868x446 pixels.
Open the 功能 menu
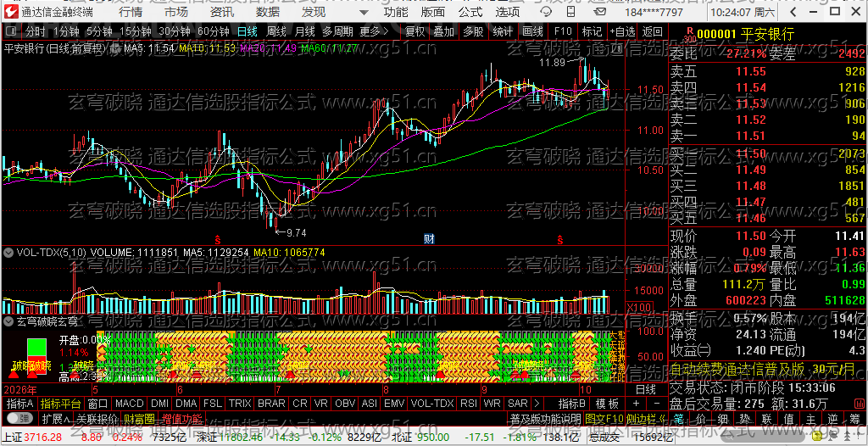click(x=397, y=12)
